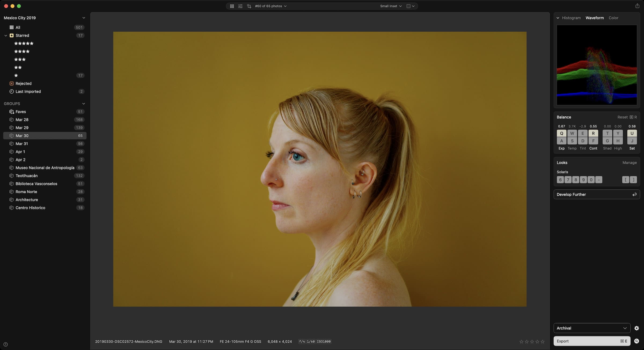Viewport: 644px width, 350px height.
Task: Open the help question mark icon
Action: [x=6, y=344]
